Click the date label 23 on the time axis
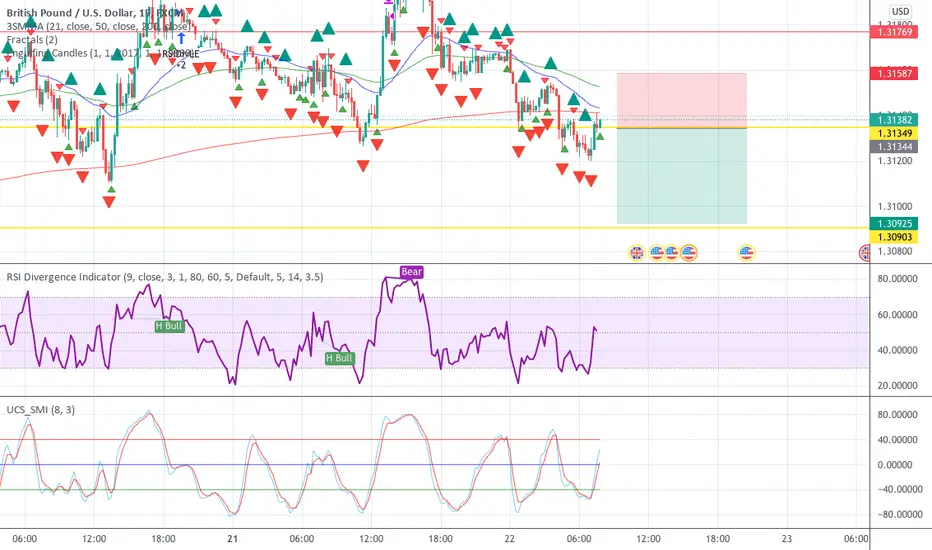 tap(786, 539)
